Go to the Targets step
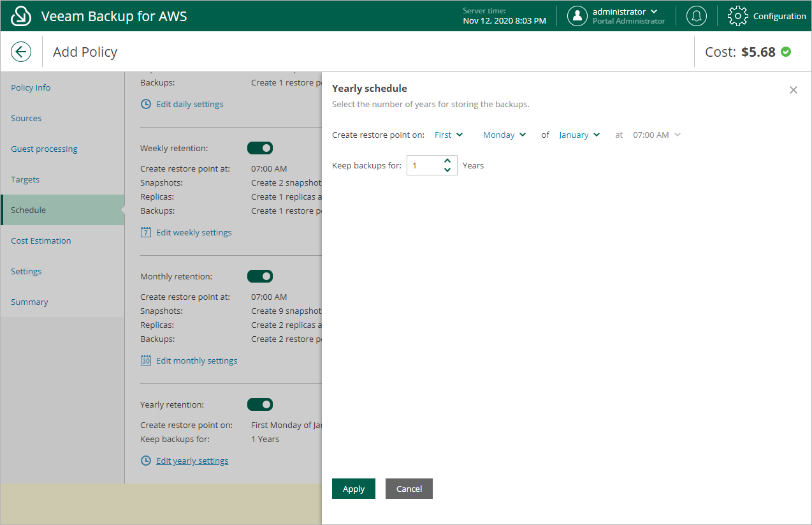Image resolution: width=812 pixels, height=525 pixels. click(25, 179)
